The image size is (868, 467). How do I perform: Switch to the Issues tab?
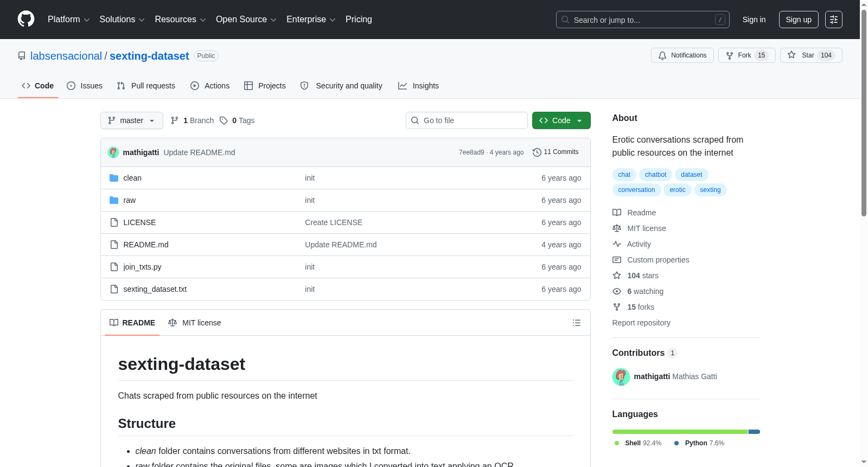click(x=85, y=86)
